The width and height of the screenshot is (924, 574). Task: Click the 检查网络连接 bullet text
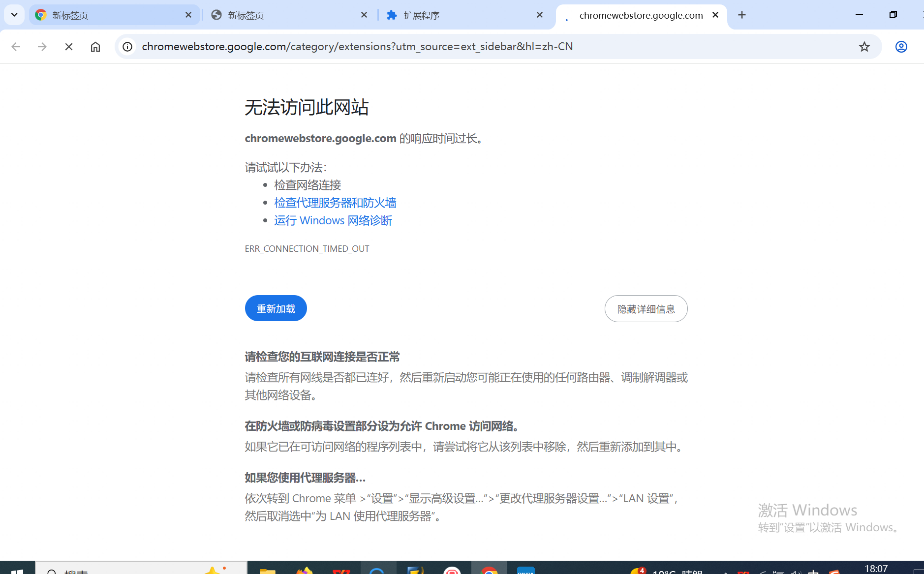pyautogui.click(x=308, y=185)
